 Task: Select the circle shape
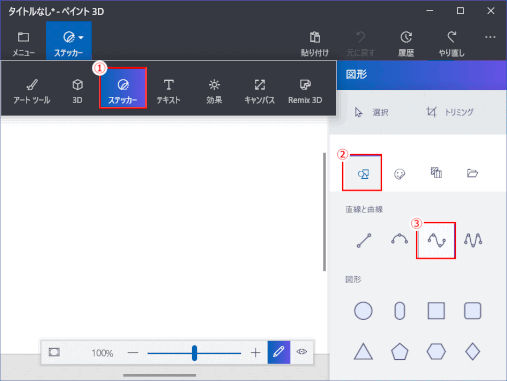pos(363,311)
